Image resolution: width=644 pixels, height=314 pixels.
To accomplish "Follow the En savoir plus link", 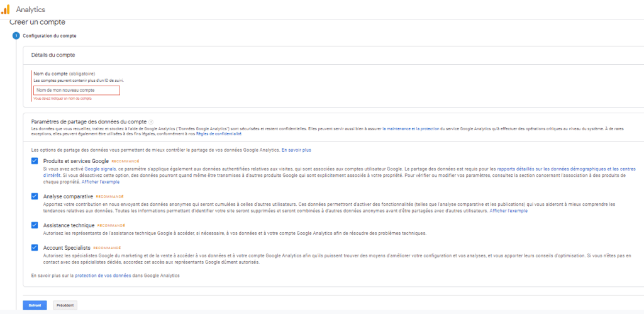I will coord(296,150).
